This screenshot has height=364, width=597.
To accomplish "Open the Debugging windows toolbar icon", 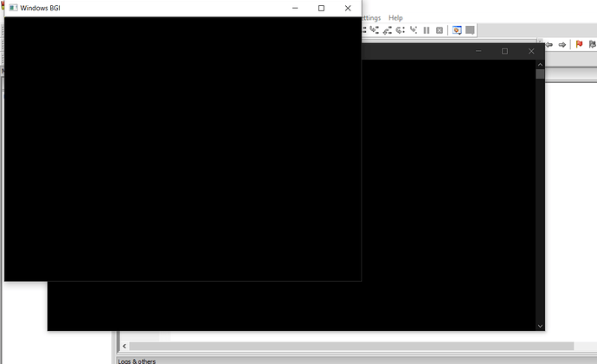I will [x=457, y=30].
